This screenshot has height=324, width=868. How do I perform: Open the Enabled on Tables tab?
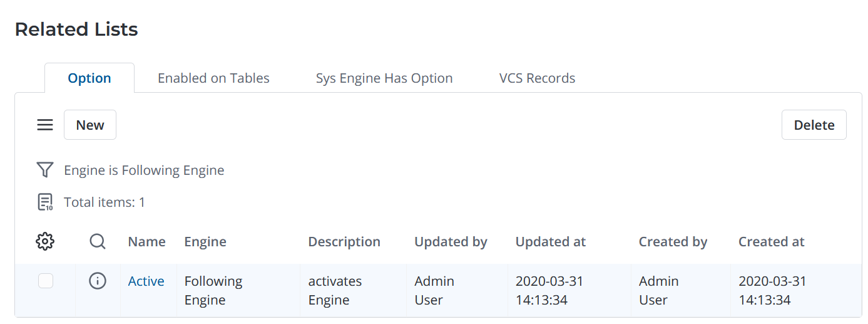tap(213, 78)
